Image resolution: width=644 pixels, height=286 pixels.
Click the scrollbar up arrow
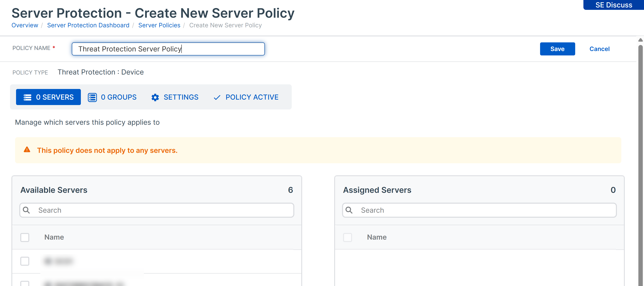coord(641,40)
